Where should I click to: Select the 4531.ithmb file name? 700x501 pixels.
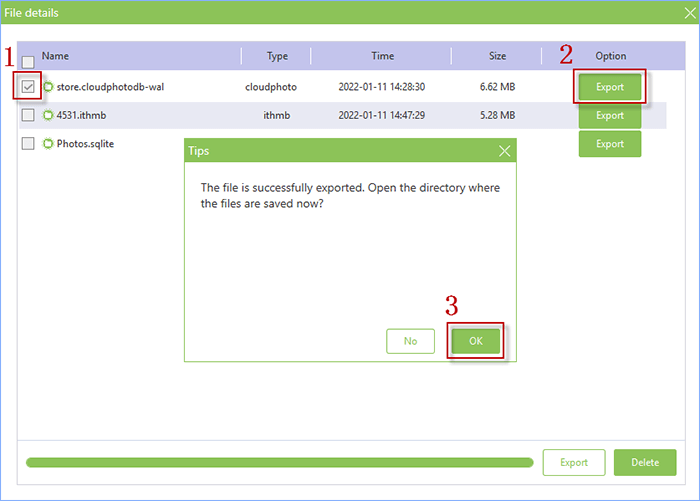(81, 115)
